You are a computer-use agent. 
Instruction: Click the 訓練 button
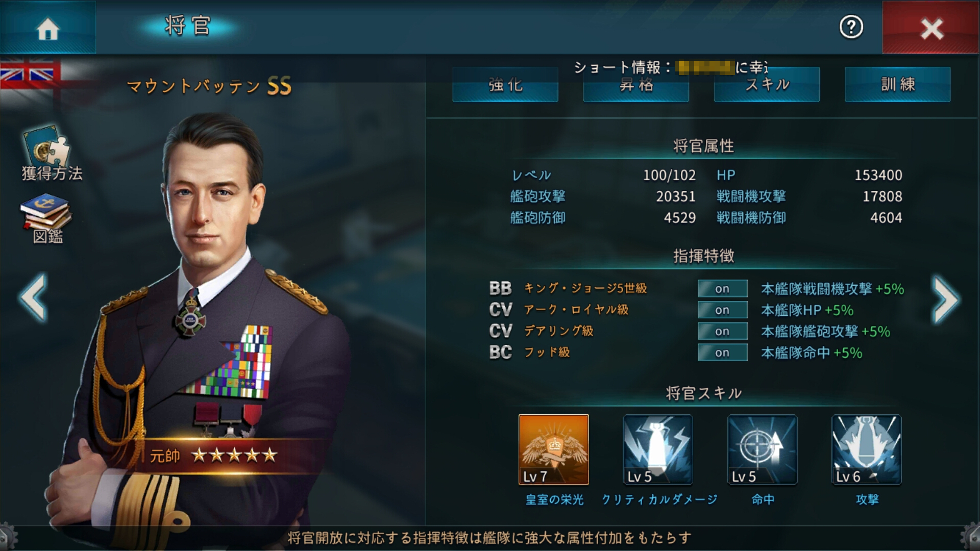coord(897,85)
